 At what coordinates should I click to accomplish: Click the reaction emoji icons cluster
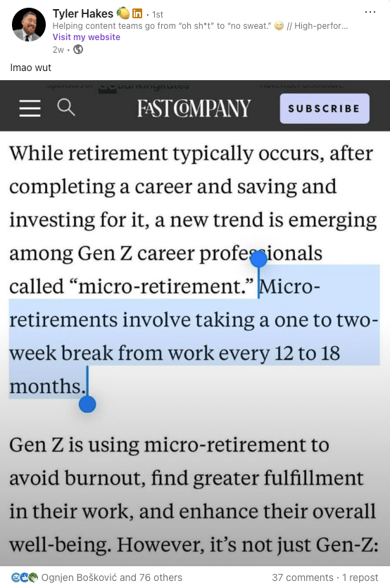(x=25, y=577)
